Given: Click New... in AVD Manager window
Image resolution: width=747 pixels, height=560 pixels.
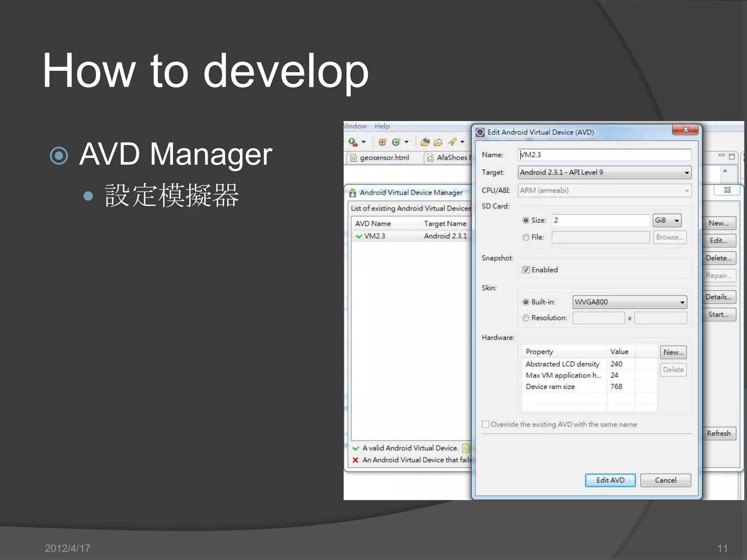Looking at the screenshot, I should pyautogui.click(x=719, y=223).
